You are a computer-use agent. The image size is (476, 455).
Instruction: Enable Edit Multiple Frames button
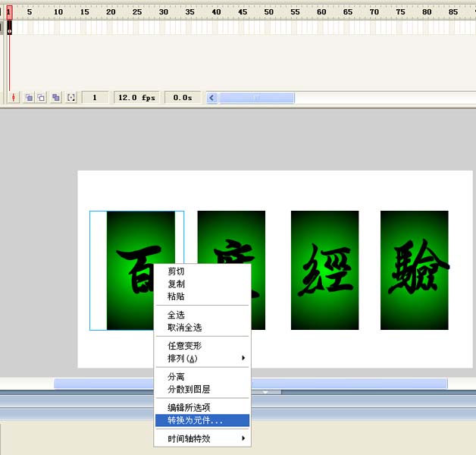[x=56, y=98]
